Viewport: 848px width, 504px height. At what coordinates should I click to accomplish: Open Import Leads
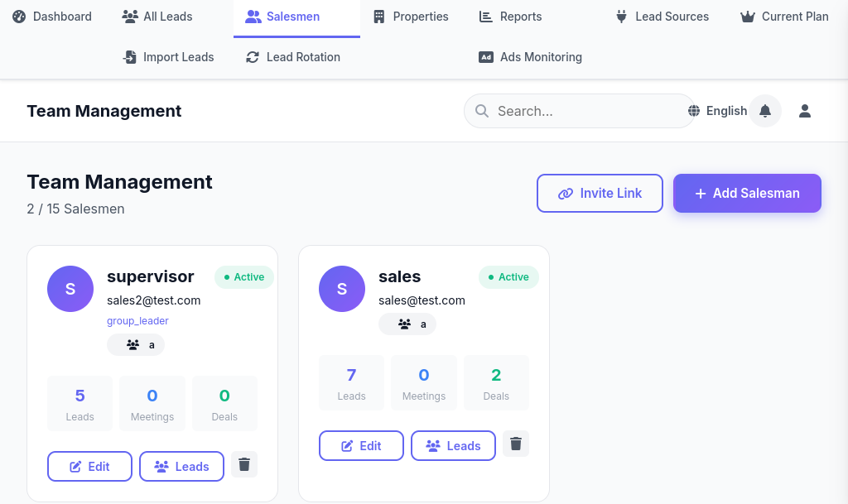(168, 57)
